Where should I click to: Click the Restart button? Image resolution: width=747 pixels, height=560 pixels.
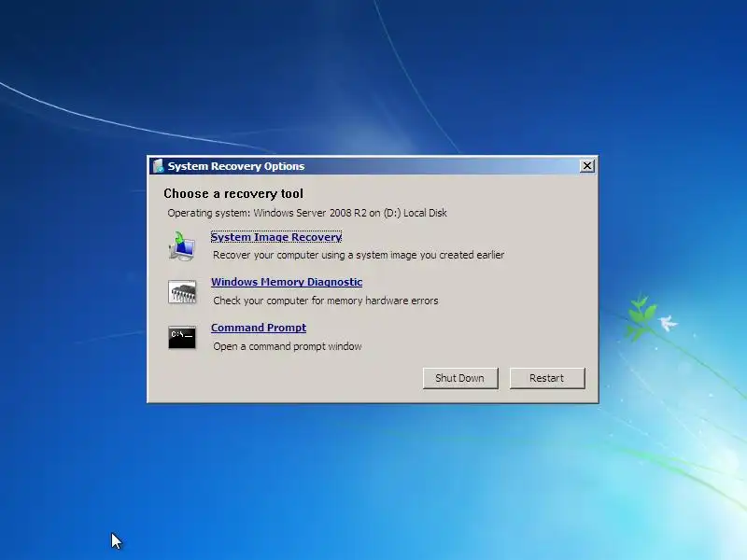click(x=547, y=378)
